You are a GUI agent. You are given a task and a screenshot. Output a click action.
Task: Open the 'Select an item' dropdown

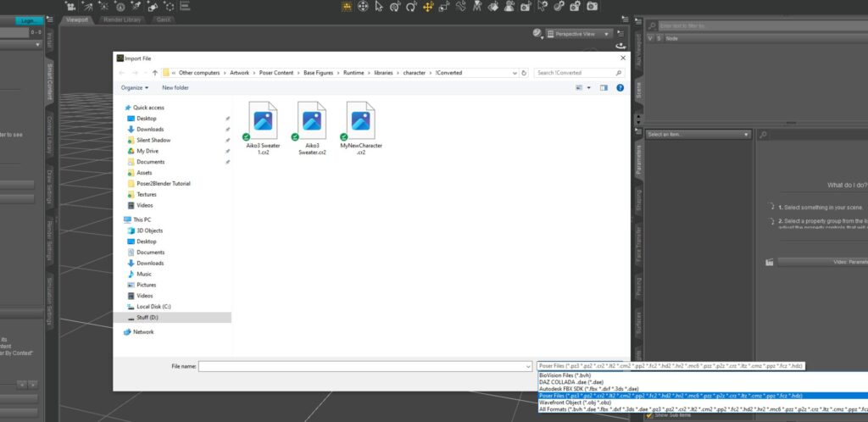(698, 135)
